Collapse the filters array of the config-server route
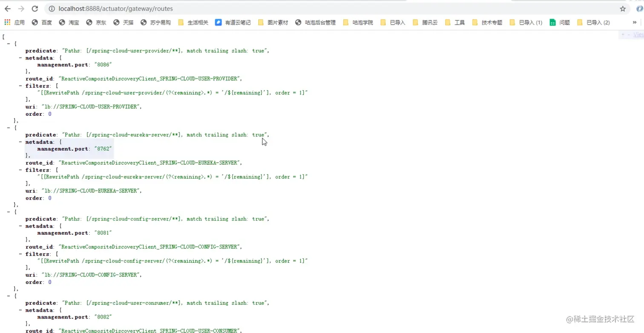This screenshot has height=333, width=644. (x=20, y=254)
